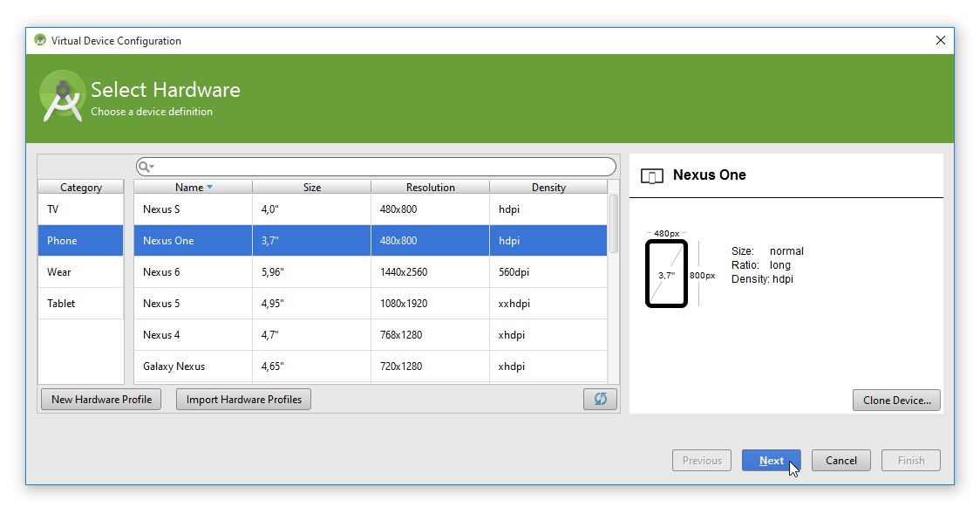Click the Nexus One device type icon
Image resolution: width=980 pixels, height=507 pixels.
click(652, 175)
